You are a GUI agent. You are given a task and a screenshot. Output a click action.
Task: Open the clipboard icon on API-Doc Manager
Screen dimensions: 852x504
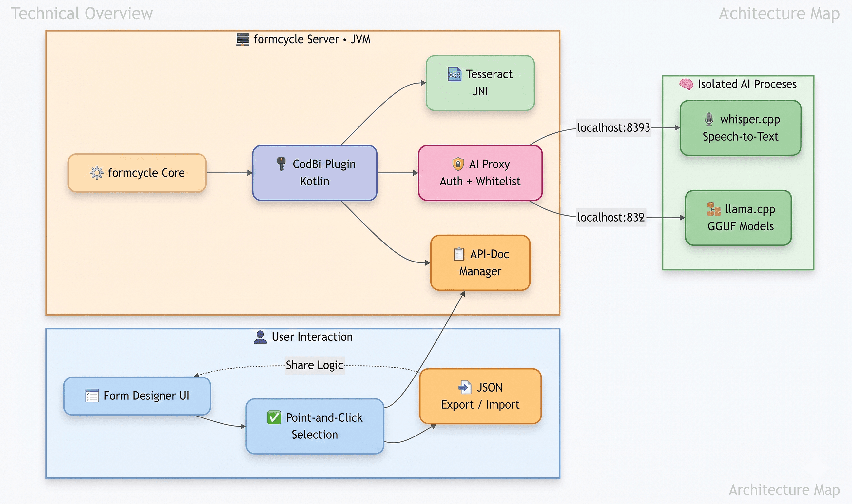coord(458,254)
